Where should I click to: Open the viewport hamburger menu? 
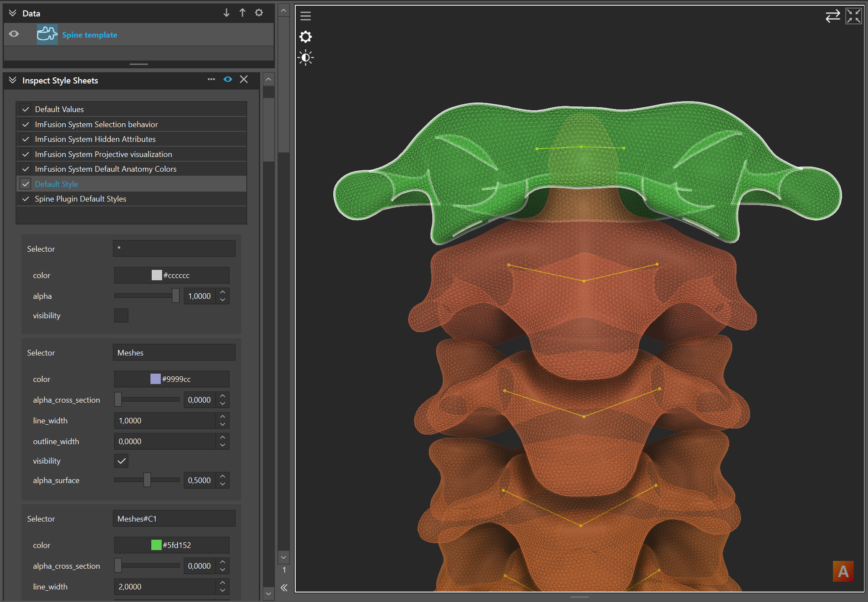(x=306, y=16)
